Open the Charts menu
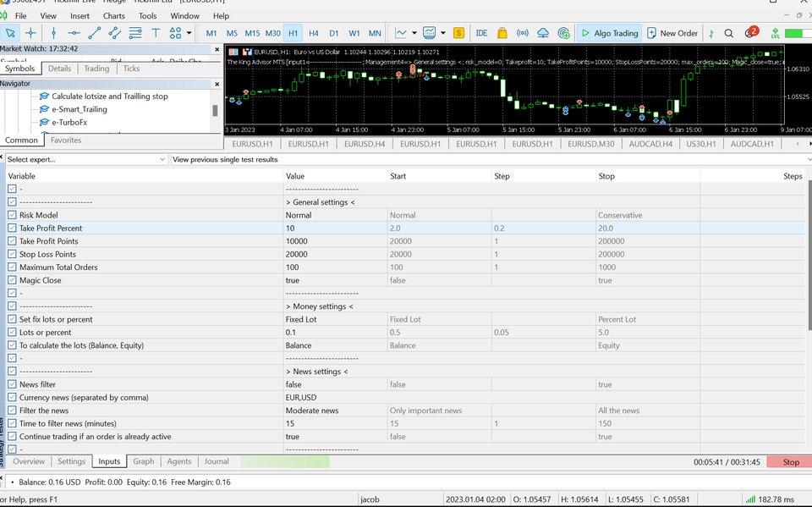 (x=113, y=15)
